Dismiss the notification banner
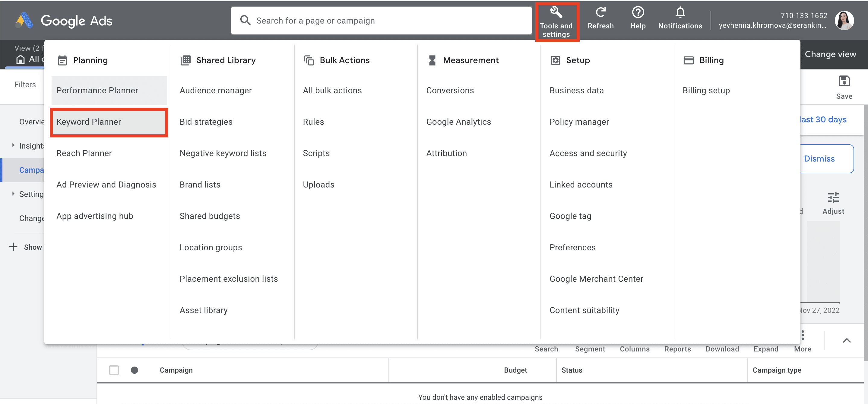The image size is (868, 404). click(x=819, y=159)
